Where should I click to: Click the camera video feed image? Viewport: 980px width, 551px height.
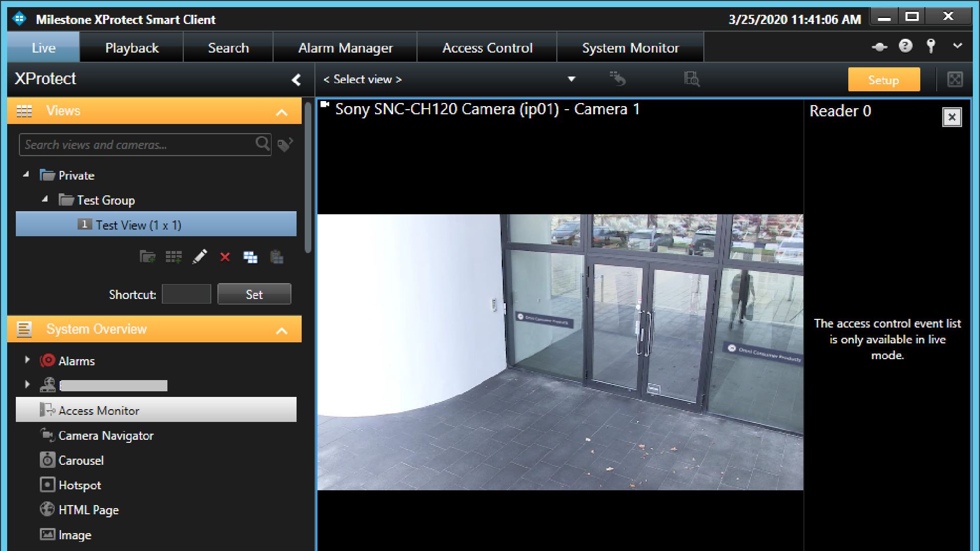pyautogui.click(x=560, y=352)
